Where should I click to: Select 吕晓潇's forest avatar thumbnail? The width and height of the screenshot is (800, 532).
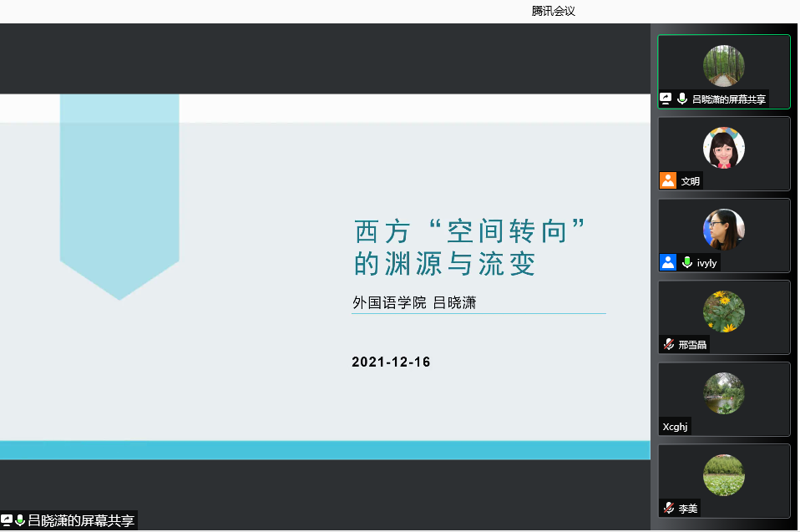tap(723, 66)
